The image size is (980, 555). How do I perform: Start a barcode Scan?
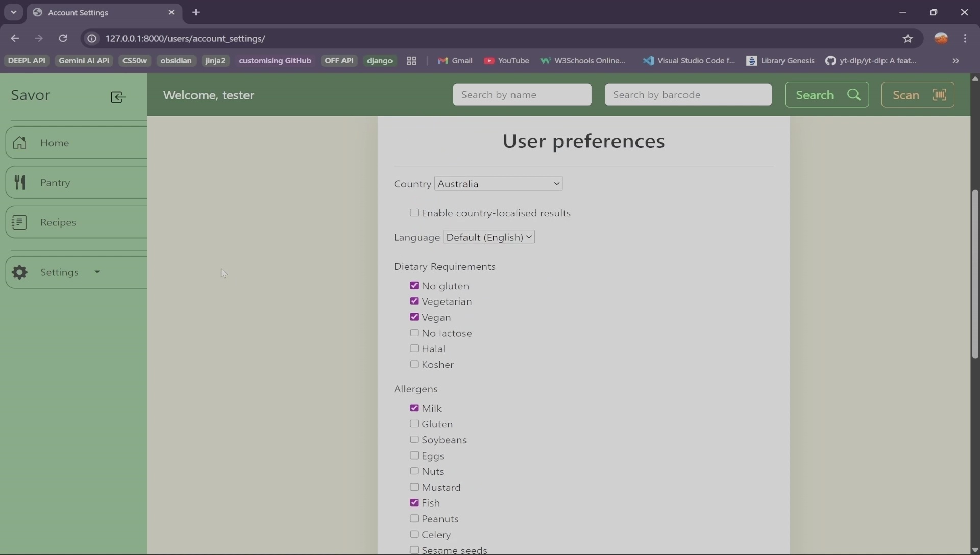click(x=917, y=94)
